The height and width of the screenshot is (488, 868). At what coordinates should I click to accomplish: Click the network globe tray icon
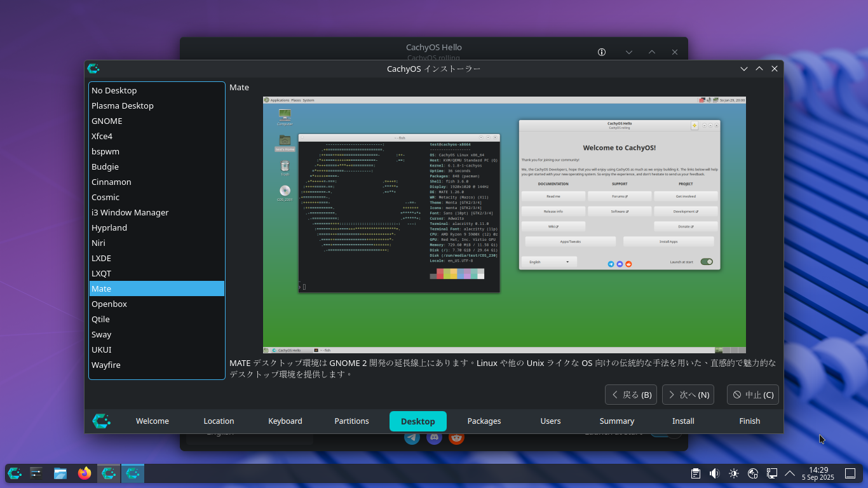pyautogui.click(x=753, y=473)
